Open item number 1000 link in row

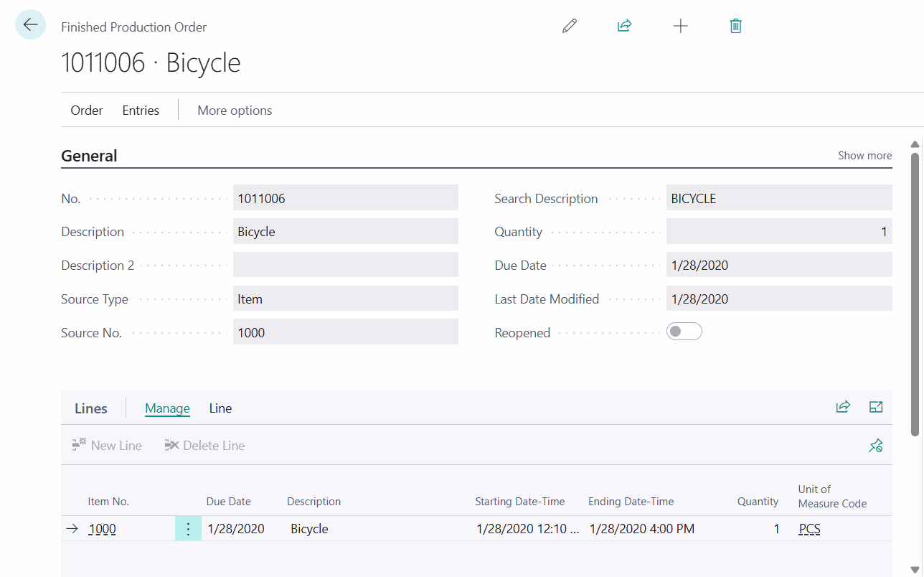pyautogui.click(x=102, y=530)
